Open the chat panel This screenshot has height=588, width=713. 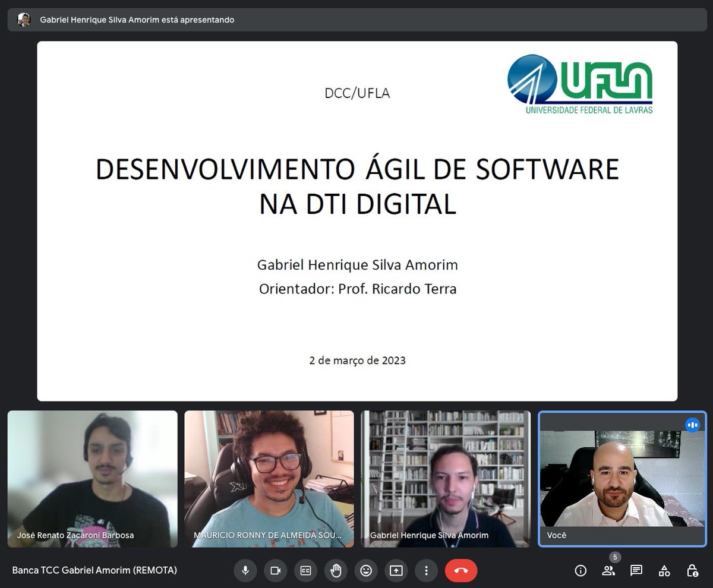(636, 571)
